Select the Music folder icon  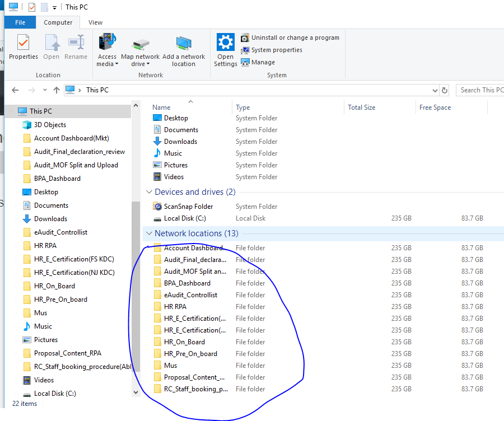(x=157, y=153)
